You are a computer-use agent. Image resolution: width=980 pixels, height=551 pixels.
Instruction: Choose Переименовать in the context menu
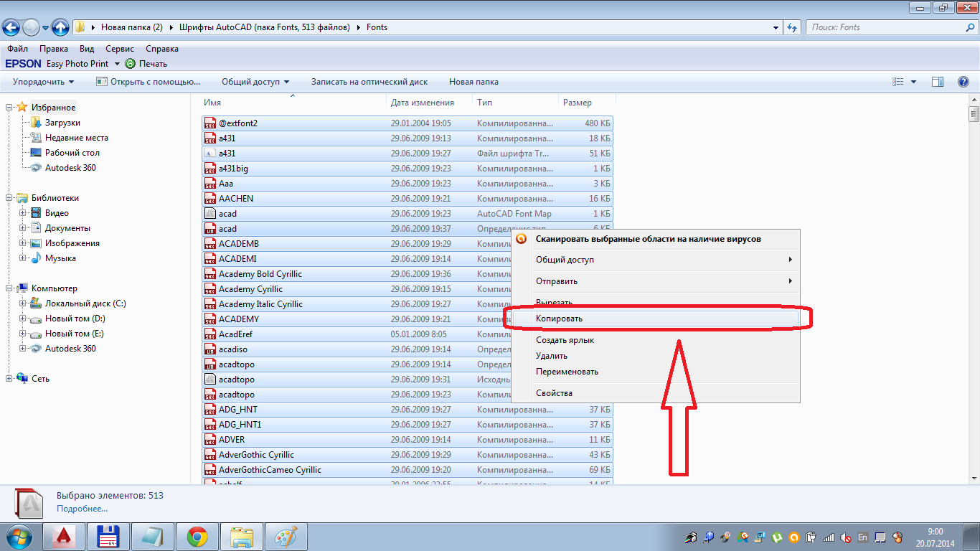[656, 372]
